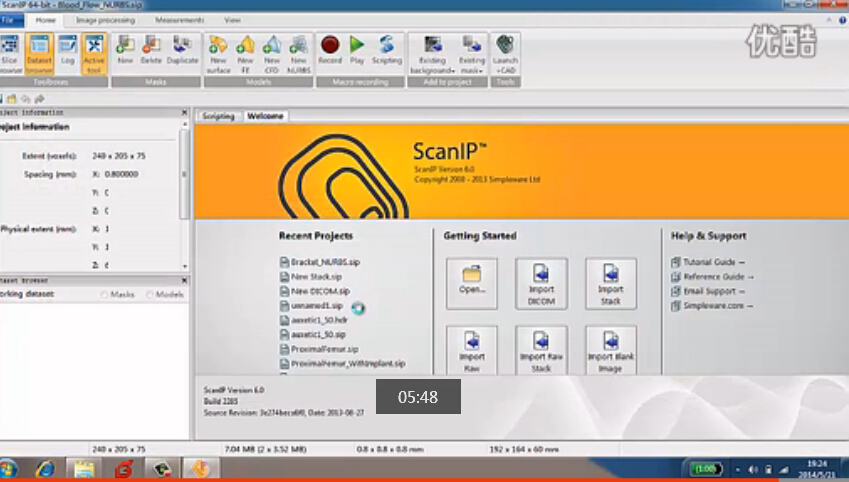
Task: Open the View ribbon tab
Action: pyautogui.click(x=232, y=20)
